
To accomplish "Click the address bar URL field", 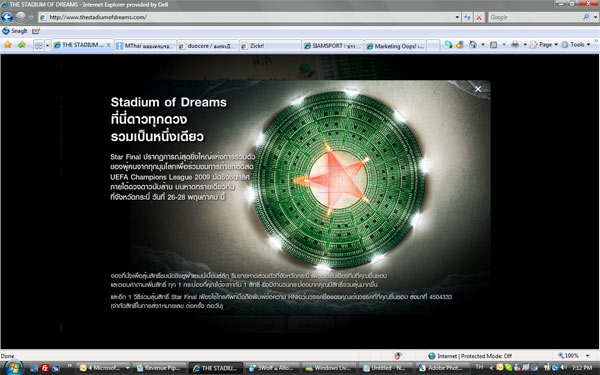I will [247, 17].
